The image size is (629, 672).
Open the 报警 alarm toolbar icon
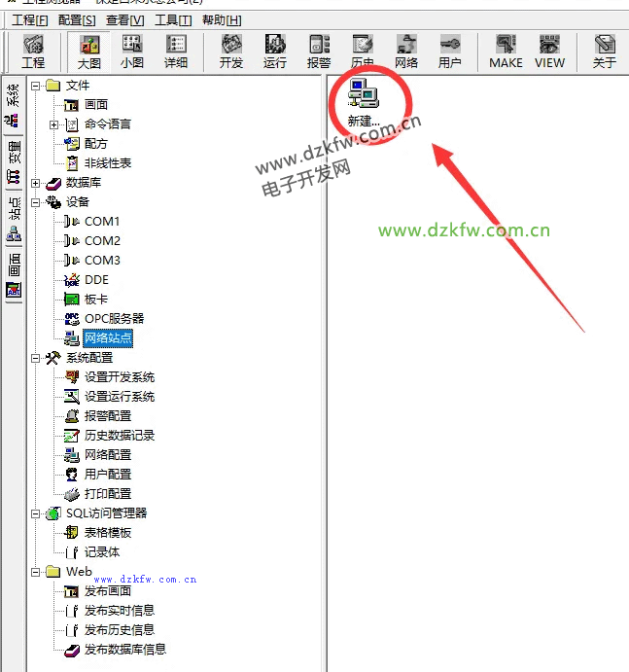(x=319, y=51)
